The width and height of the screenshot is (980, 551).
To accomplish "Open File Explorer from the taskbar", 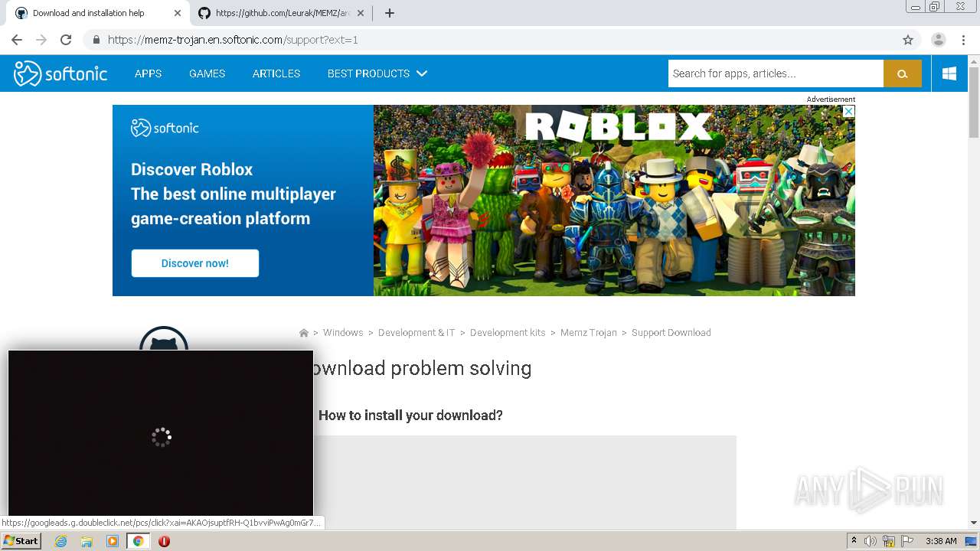I will tap(87, 541).
